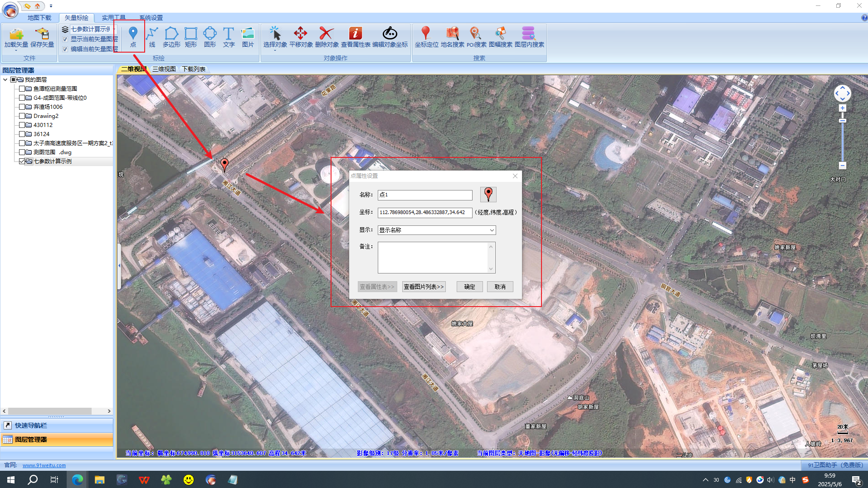Click the 确定 button in dialog
The image size is (868, 488).
[469, 287]
